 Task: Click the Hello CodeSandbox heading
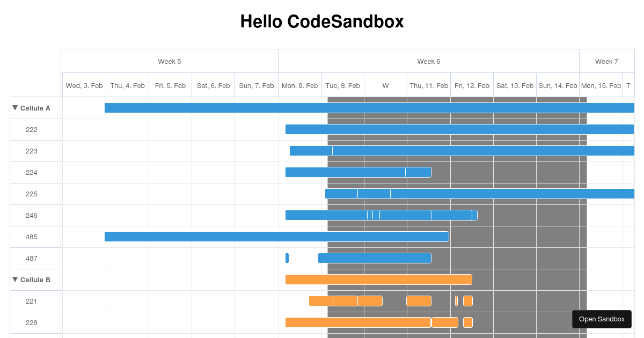[x=322, y=21]
